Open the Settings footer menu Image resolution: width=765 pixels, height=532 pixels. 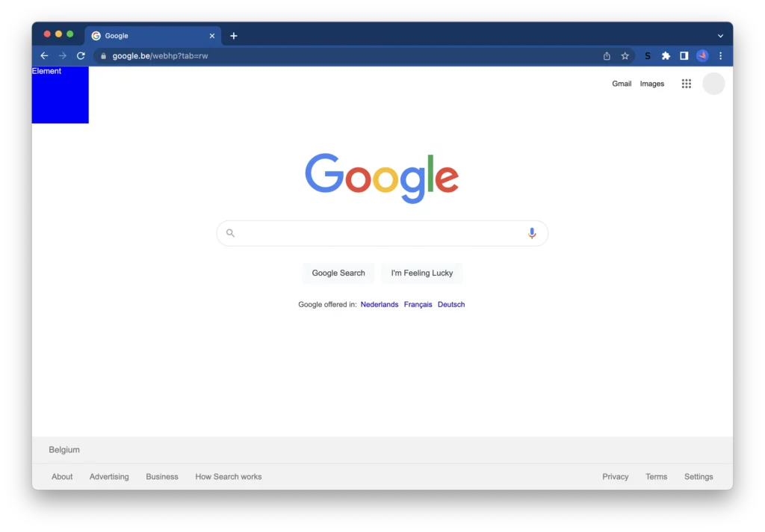click(x=699, y=477)
